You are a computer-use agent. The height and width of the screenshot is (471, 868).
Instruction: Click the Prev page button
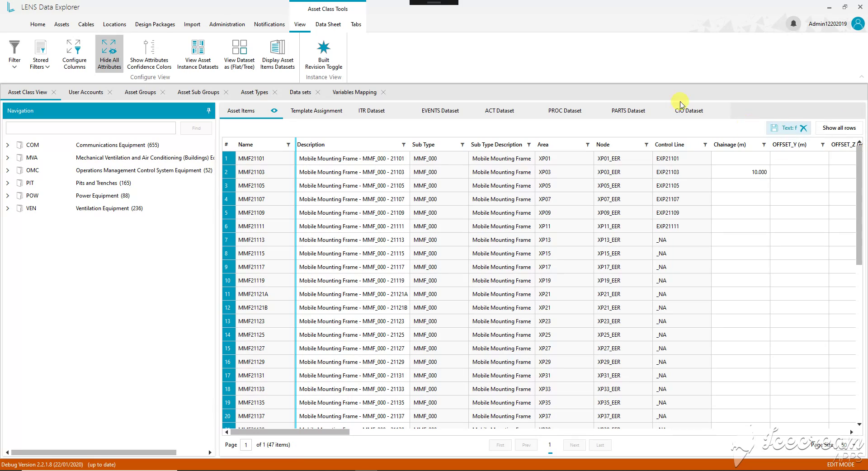pos(526,445)
